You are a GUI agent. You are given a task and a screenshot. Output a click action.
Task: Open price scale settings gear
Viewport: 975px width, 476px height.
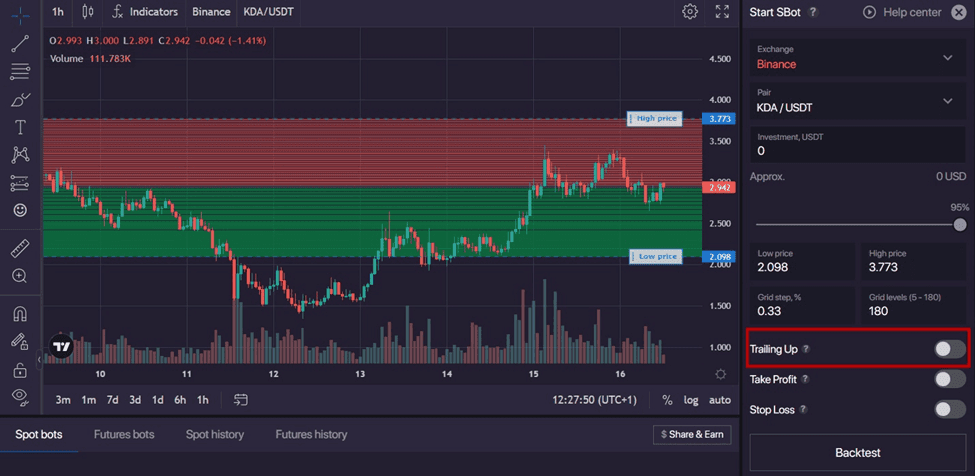point(720,374)
